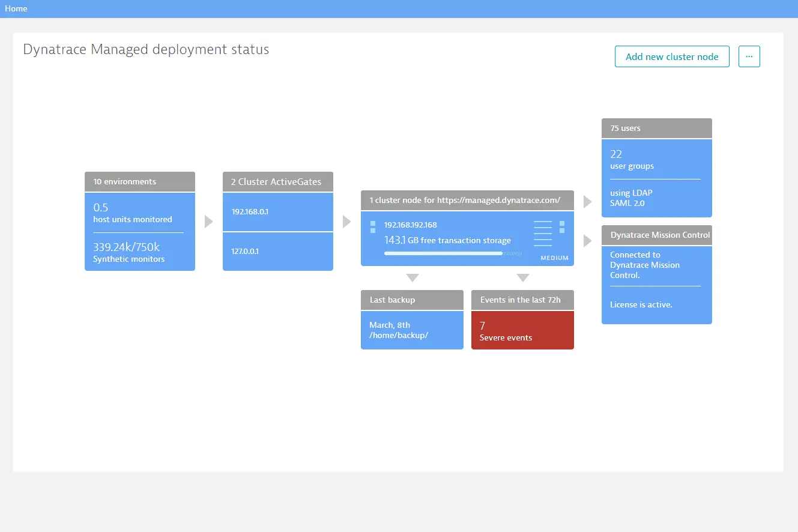Image resolution: width=798 pixels, height=532 pixels.
Task: Click arrow pointing to users tile
Action: click(x=587, y=202)
